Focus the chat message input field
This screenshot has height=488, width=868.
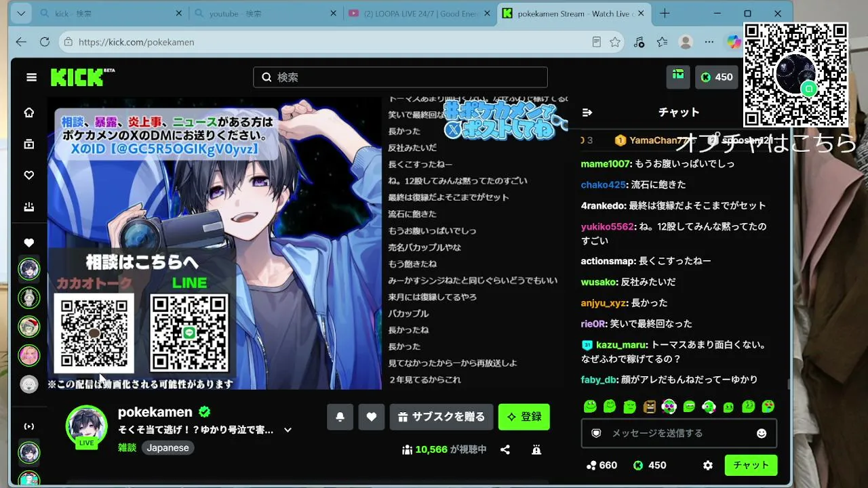click(x=679, y=433)
